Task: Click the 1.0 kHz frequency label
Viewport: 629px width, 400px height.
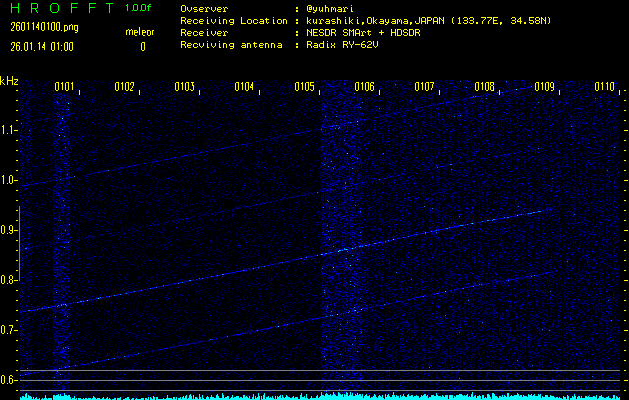Action: pyautogui.click(x=9, y=180)
